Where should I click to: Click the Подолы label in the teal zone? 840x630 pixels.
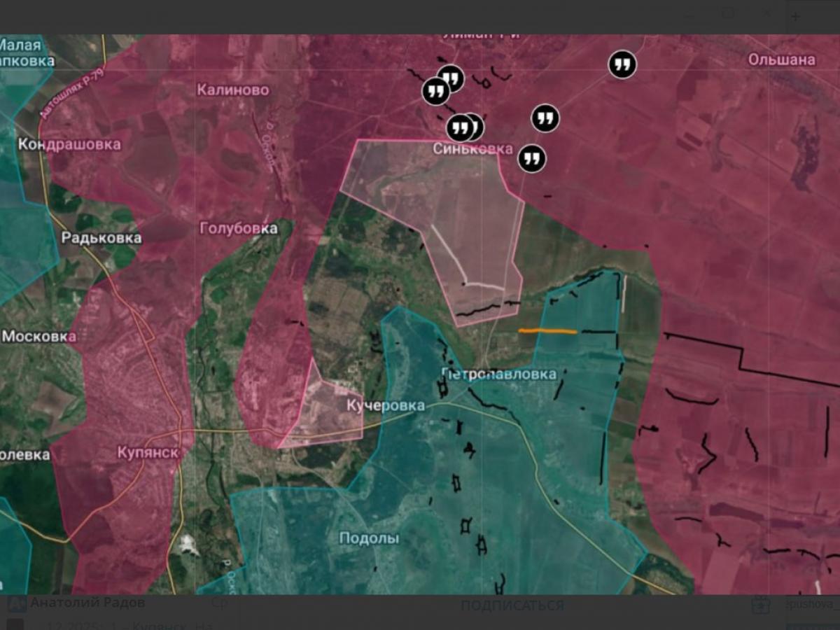[x=369, y=538]
